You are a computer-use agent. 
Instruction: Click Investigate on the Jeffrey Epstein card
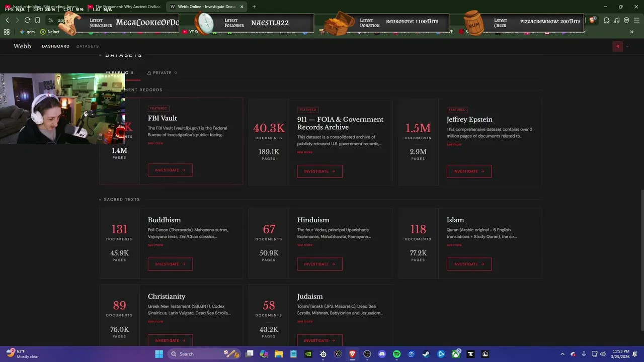click(x=469, y=171)
